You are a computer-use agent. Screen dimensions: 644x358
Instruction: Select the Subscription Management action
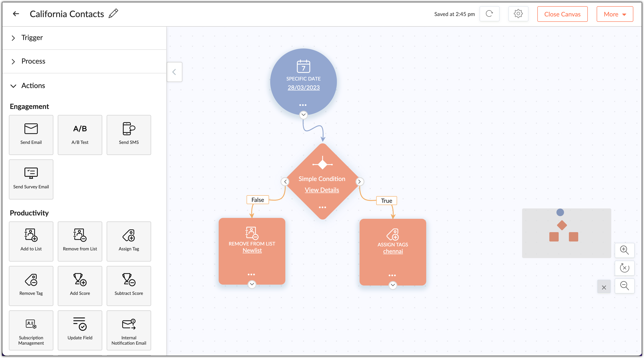pyautogui.click(x=31, y=330)
